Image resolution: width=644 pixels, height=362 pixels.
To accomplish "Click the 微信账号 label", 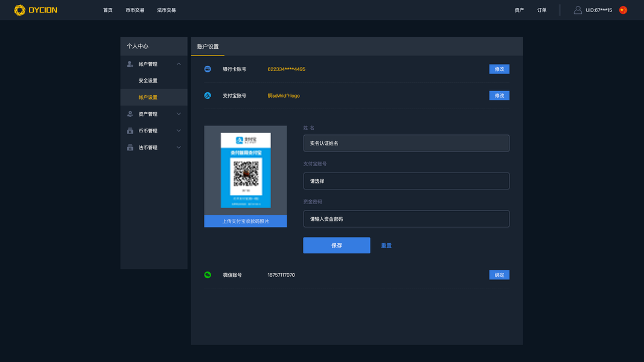I will [232, 275].
